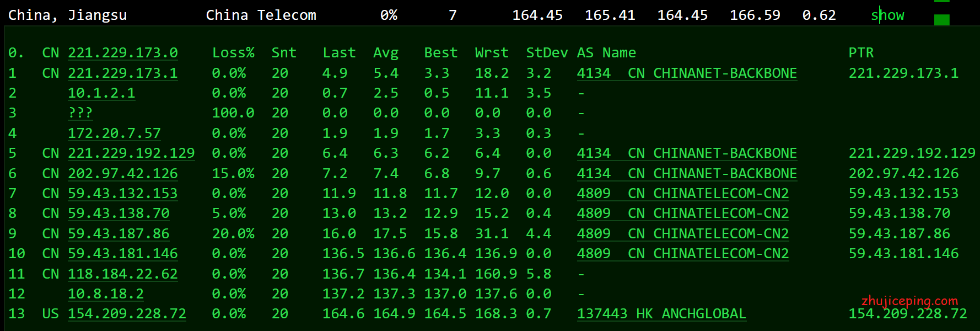The image size is (980, 331).
Task: Click the 118.184.22.62 hop address link
Action: pyautogui.click(x=122, y=274)
